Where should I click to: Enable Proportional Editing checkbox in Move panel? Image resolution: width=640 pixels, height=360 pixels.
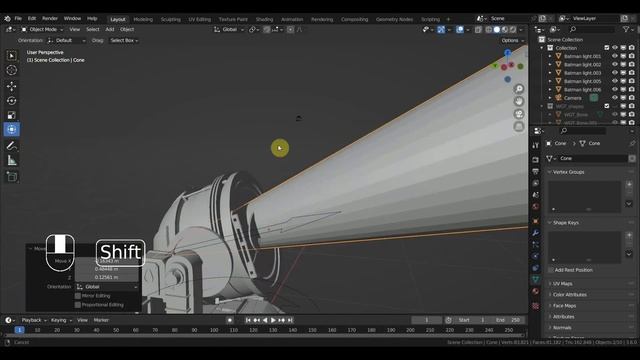coord(78,305)
